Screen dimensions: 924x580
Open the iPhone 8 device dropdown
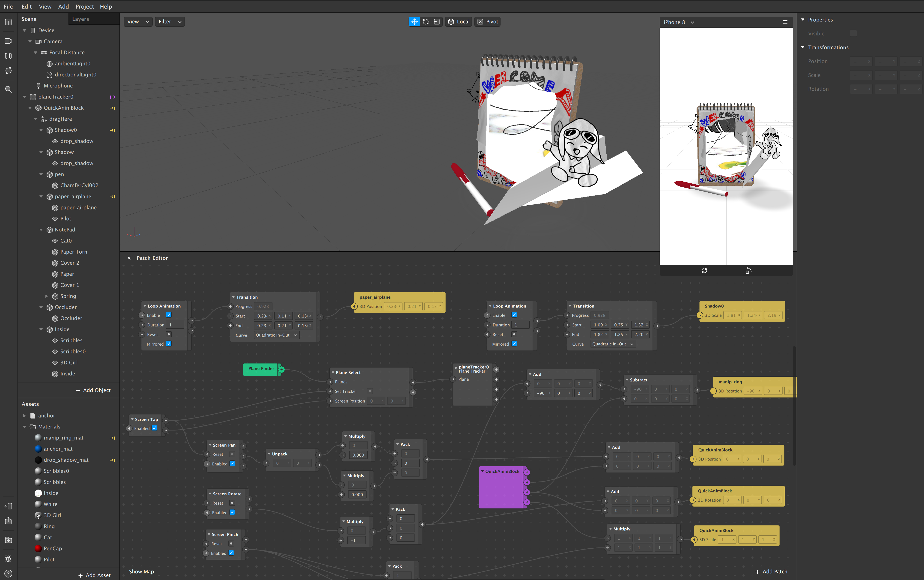(x=679, y=22)
